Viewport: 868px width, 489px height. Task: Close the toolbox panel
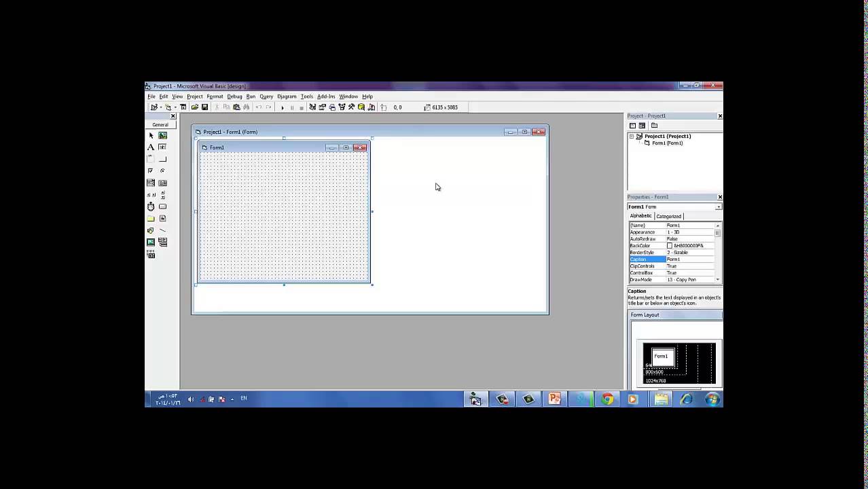click(173, 116)
